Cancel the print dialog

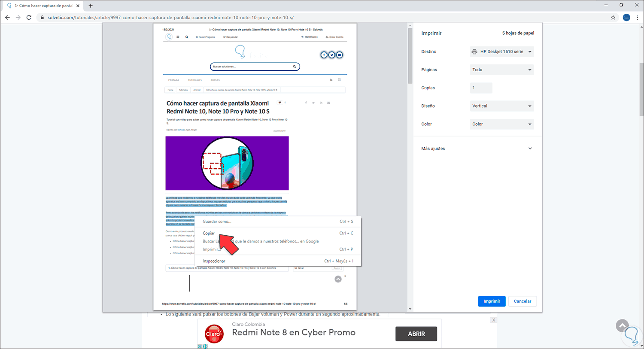[x=522, y=301]
